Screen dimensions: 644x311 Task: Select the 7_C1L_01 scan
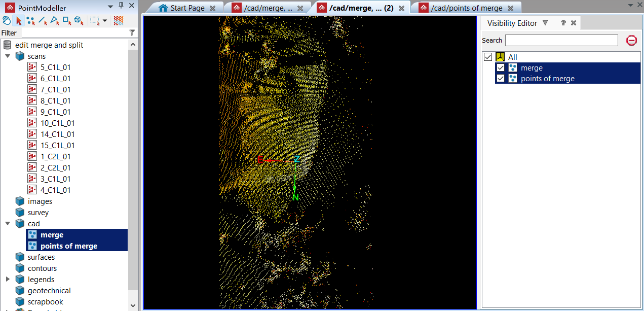coord(55,90)
